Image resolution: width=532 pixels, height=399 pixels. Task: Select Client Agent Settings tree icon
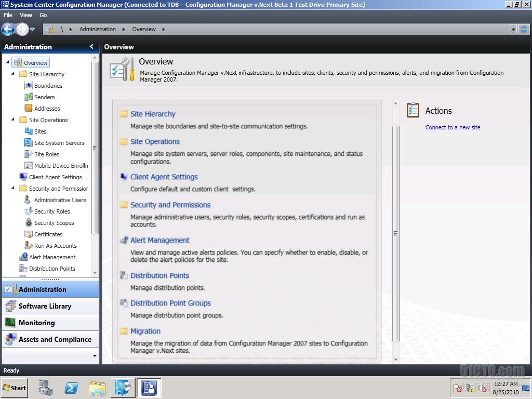coord(23,177)
